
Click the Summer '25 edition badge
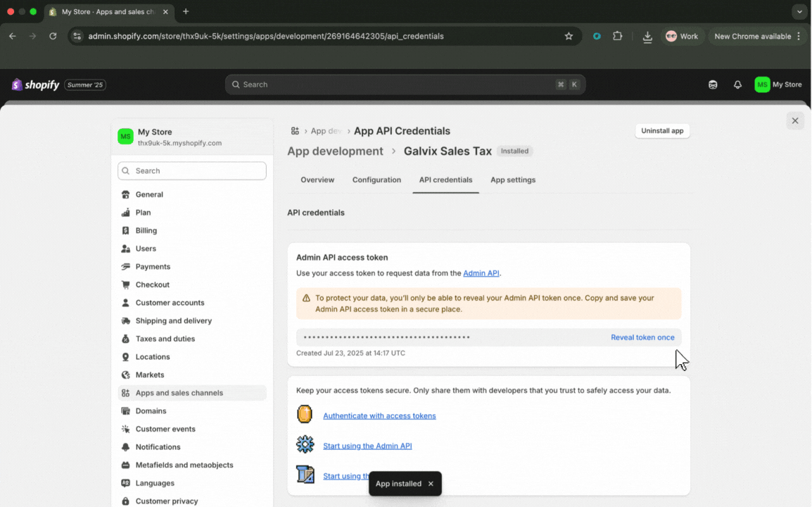point(85,85)
